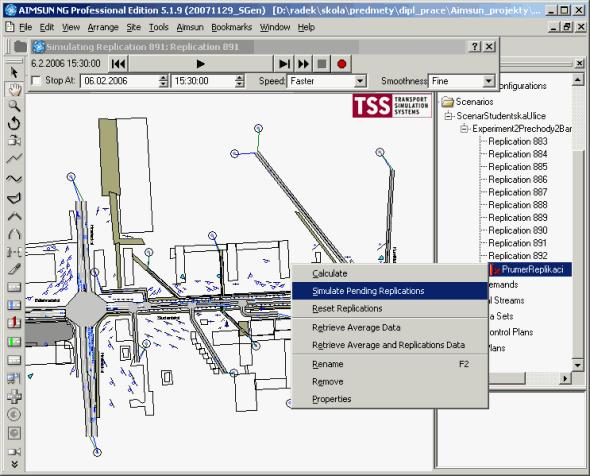Open the Tools menu
The width and height of the screenshot is (590, 476).
[x=158, y=27]
